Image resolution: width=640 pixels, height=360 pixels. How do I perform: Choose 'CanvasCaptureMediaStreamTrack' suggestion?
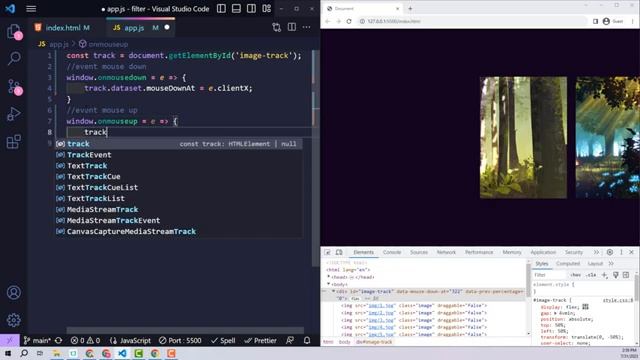coord(179,231)
